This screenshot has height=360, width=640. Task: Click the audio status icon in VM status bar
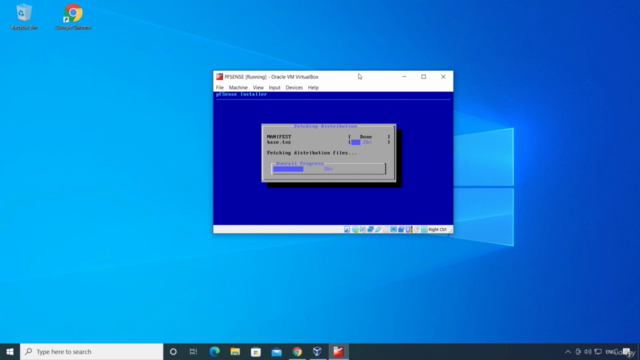coord(362,229)
